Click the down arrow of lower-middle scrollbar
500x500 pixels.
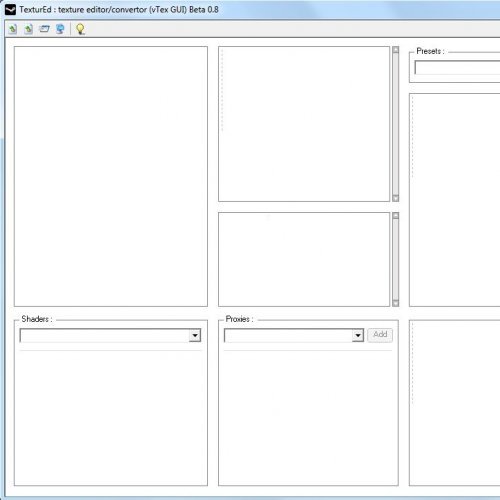tap(396, 303)
